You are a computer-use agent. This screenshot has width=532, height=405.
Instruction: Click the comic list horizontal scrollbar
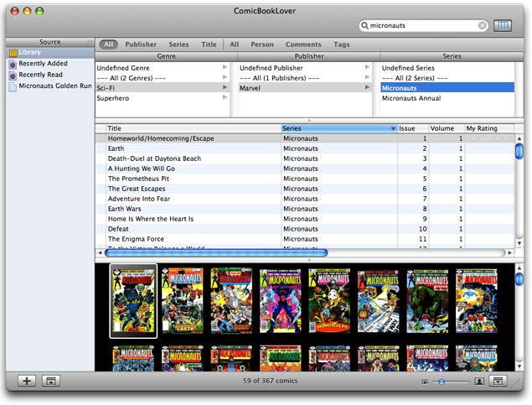pyautogui.click(x=216, y=252)
